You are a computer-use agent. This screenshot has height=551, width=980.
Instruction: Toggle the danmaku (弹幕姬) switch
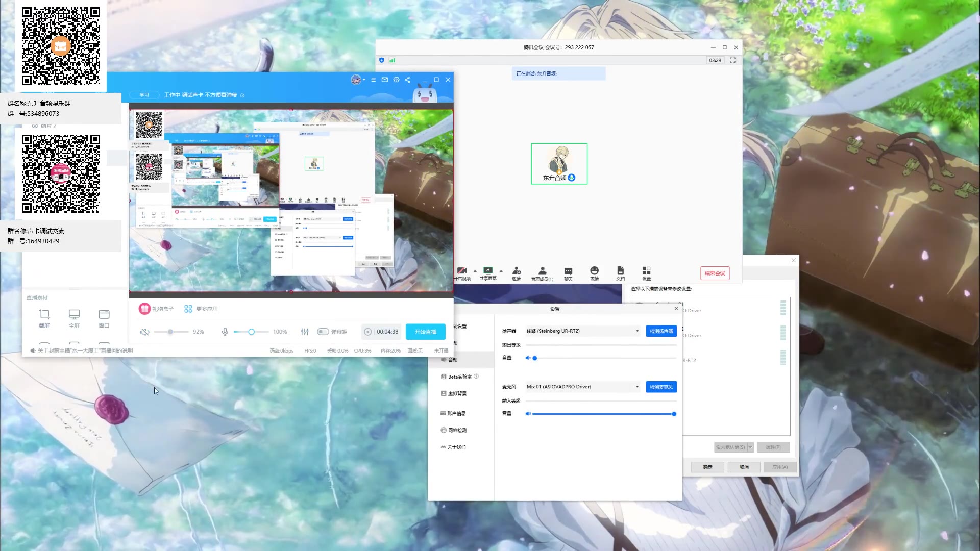pyautogui.click(x=323, y=332)
